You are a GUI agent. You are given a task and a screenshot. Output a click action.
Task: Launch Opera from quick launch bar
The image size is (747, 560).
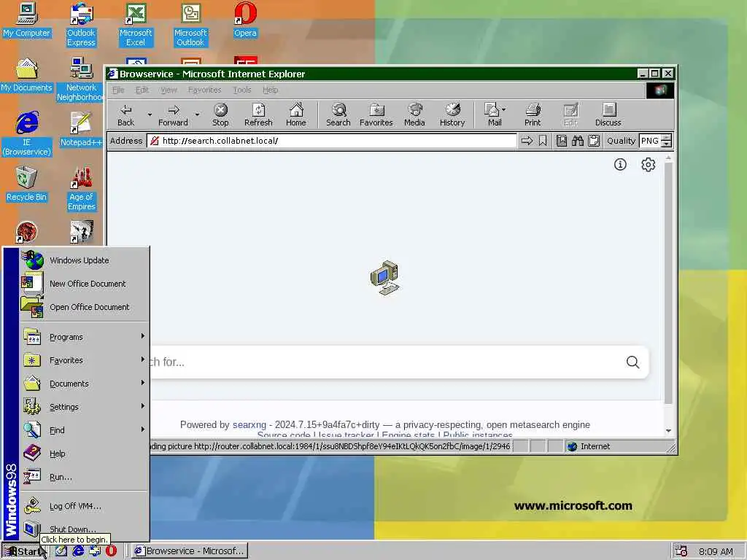click(111, 551)
